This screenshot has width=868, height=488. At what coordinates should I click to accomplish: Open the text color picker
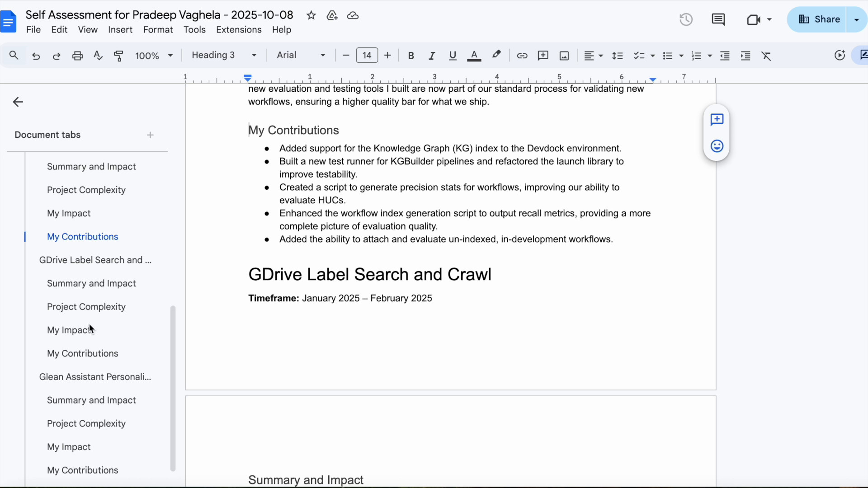click(x=474, y=55)
